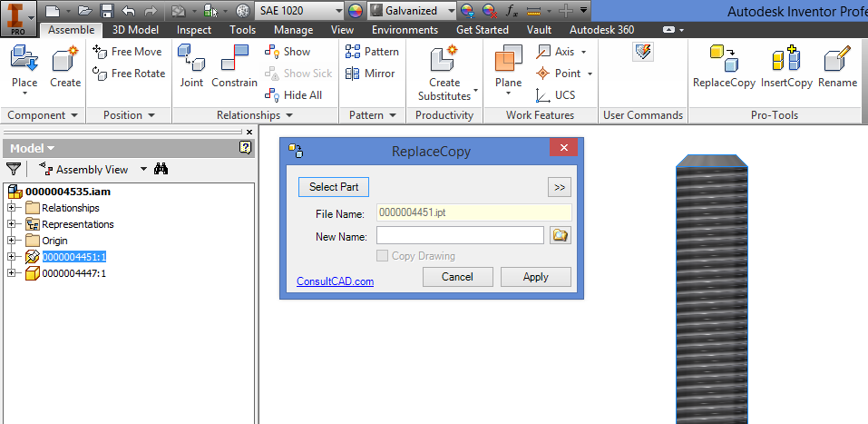Expand the Relationships folder node
Viewport: 868px width, 424px height.
pyautogui.click(x=11, y=208)
